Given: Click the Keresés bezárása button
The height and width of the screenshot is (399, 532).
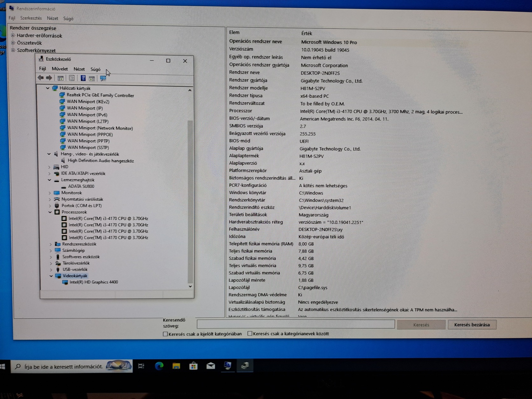Looking at the screenshot, I should [x=472, y=325].
